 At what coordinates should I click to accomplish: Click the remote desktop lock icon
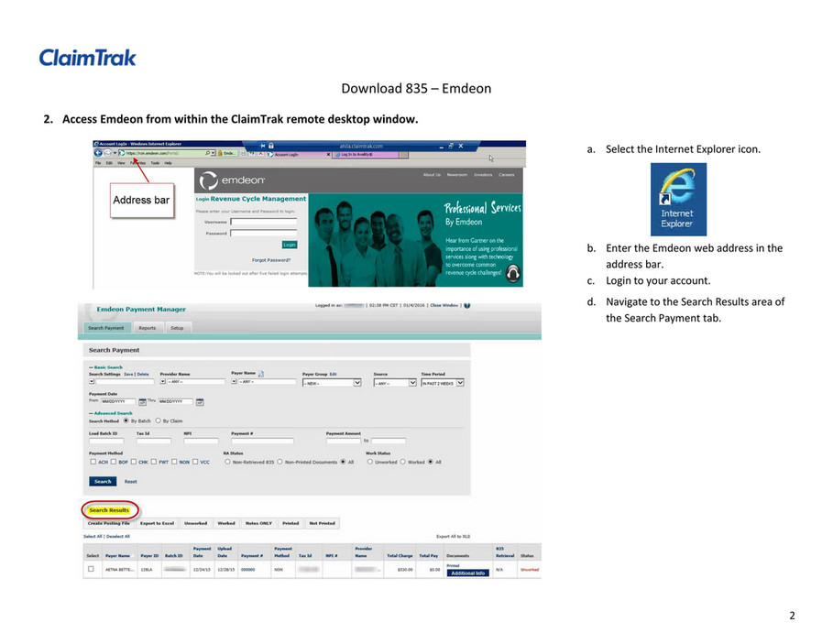271,146
